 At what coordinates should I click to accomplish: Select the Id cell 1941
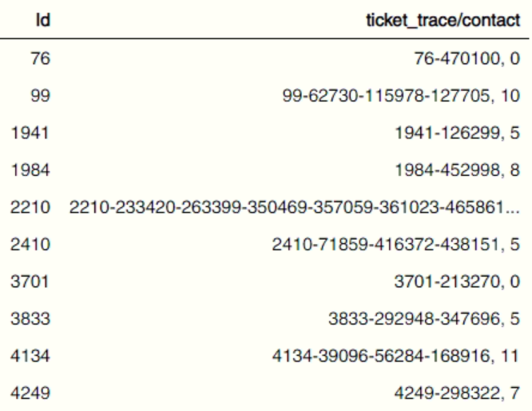[x=30, y=133]
